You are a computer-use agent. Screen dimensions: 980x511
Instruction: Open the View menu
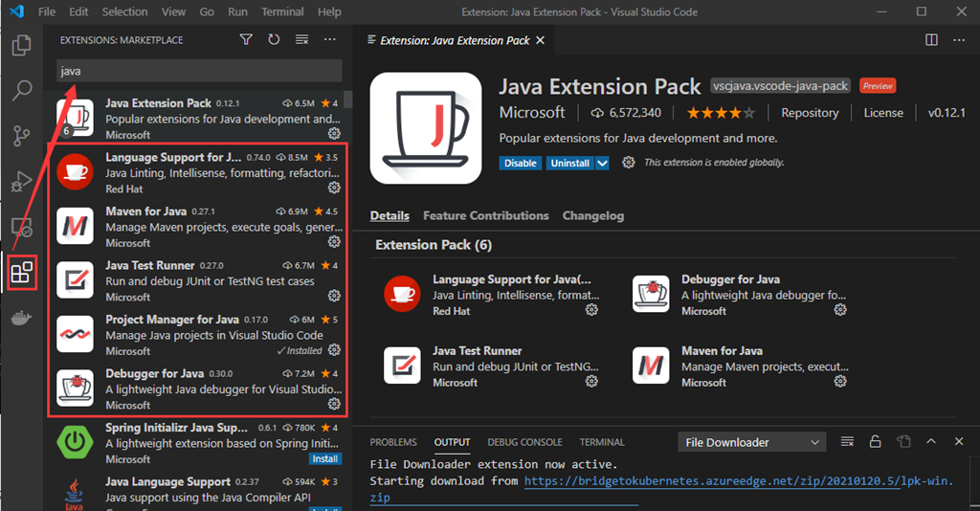(174, 11)
